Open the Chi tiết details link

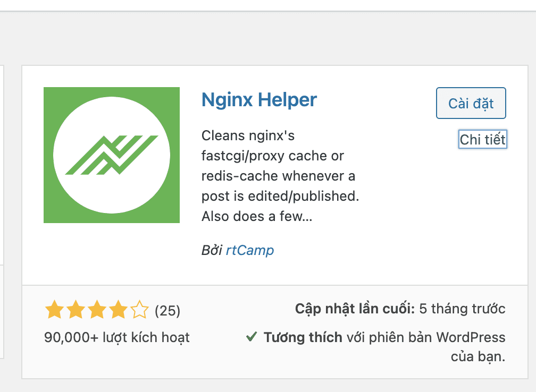coord(482,139)
